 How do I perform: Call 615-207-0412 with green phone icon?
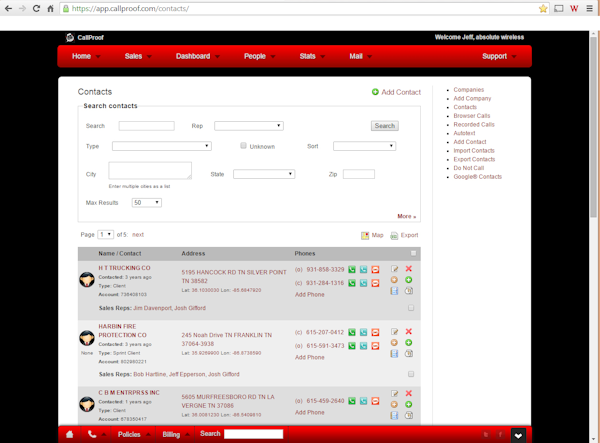(352, 332)
